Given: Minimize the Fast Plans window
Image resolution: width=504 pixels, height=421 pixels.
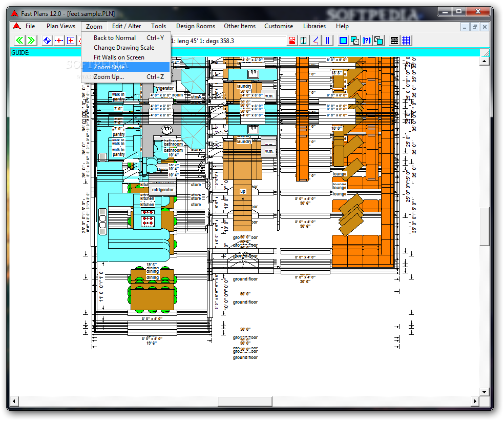Looking at the screenshot, I should 445,12.
